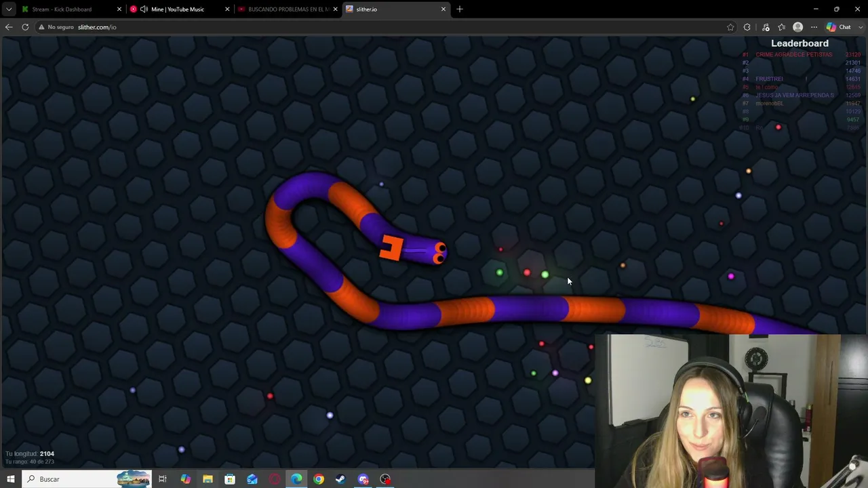Switch to Microsoft Edge on the taskbar
Image resolution: width=868 pixels, height=488 pixels.
pos(296,479)
